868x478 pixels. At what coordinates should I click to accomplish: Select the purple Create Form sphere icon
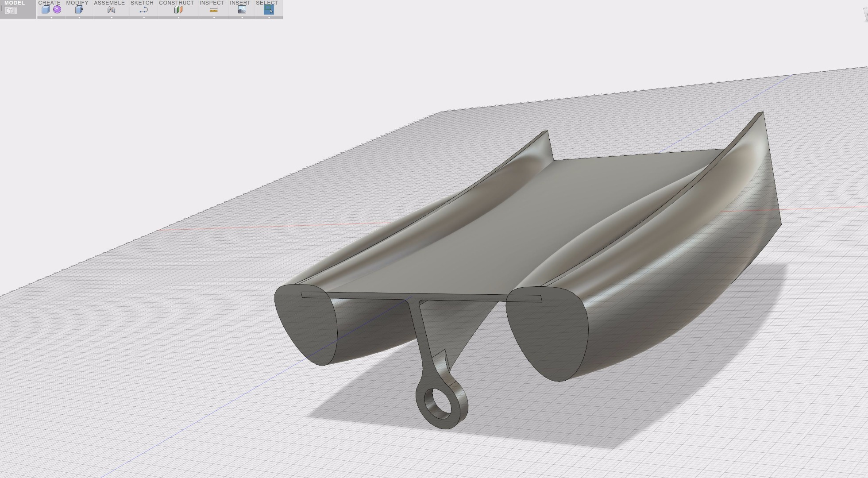57,10
